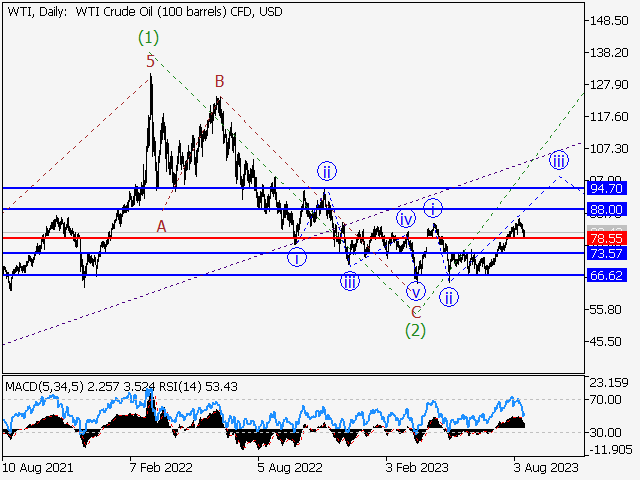
Task: Select the red 78.55 price level tag
Action: point(607,239)
